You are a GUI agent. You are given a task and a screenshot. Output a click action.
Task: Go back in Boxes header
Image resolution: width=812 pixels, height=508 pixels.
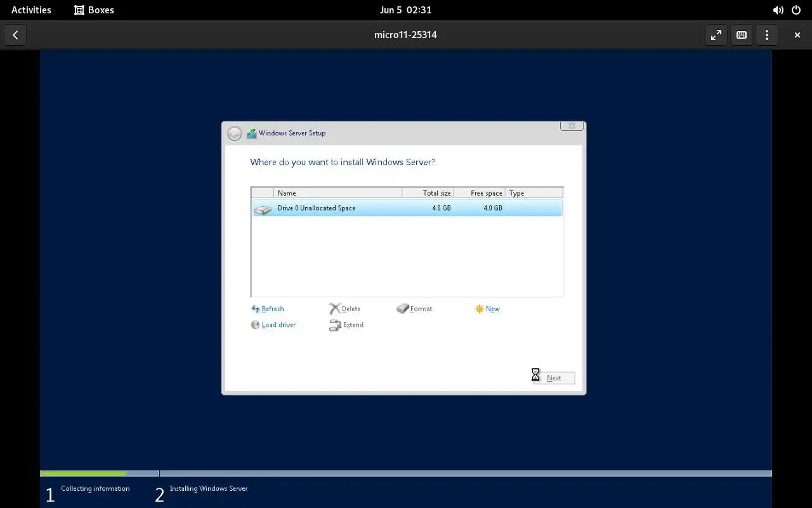15,35
